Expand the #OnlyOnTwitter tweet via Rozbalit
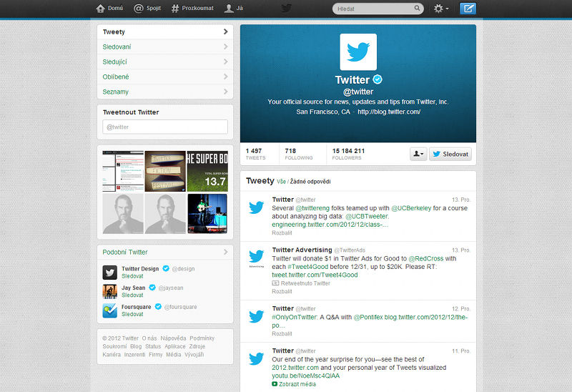572x392 pixels. click(282, 333)
